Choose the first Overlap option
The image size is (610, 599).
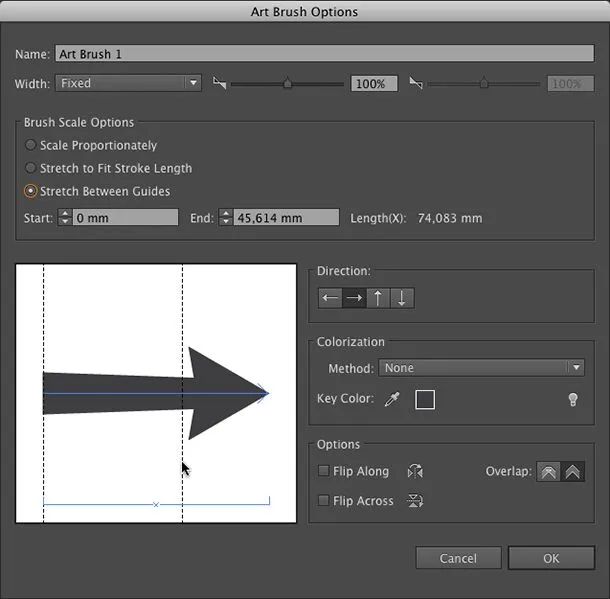(549, 472)
